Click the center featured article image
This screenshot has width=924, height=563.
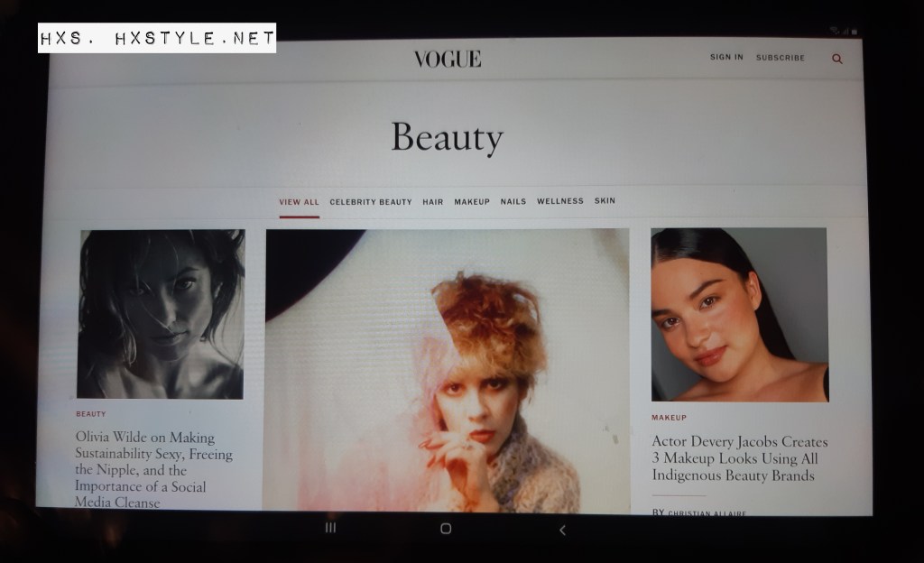click(448, 370)
